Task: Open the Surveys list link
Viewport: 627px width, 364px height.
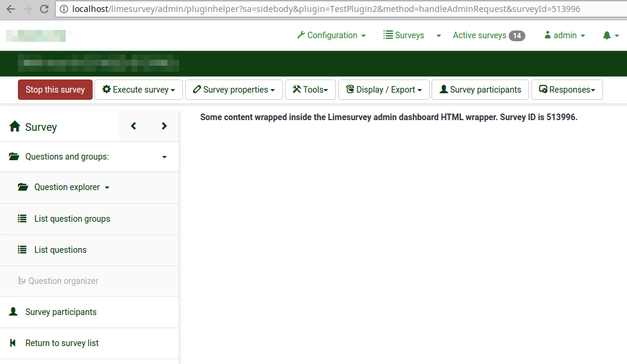Action: pos(403,35)
